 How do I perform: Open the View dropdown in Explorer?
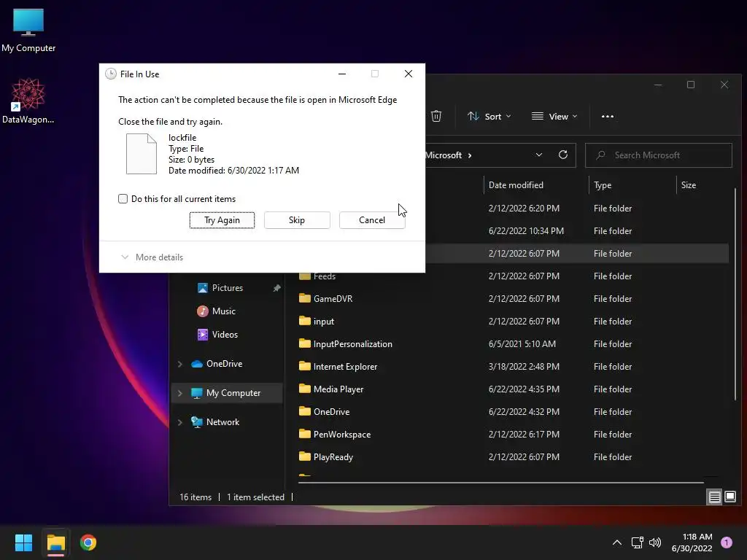click(x=554, y=116)
